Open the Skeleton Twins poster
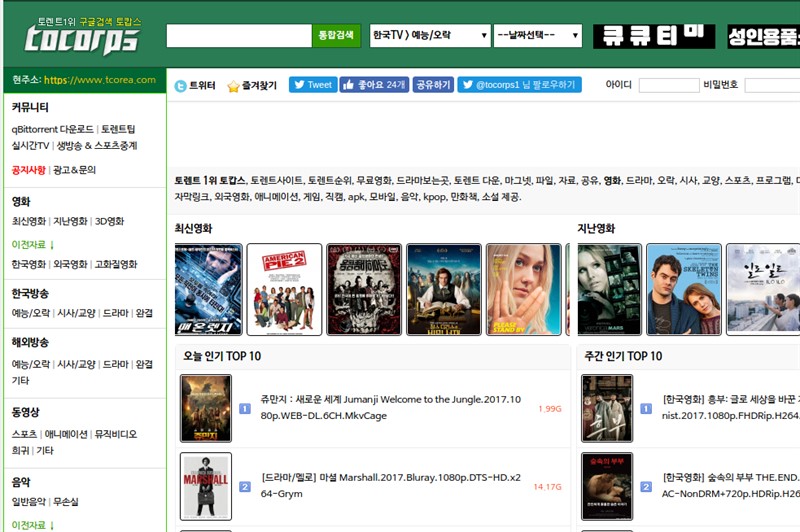Screen dimensions: 800x532 684,290
